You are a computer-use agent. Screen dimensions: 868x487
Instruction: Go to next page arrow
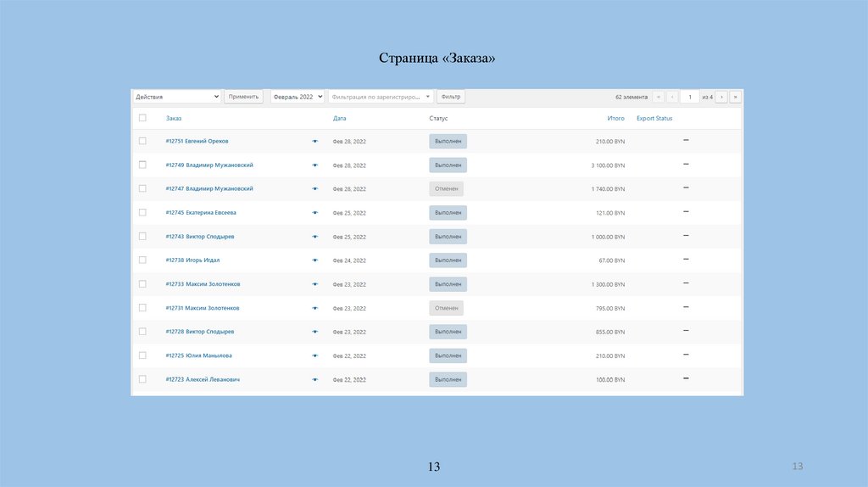pyautogui.click(x=721, y=97)
